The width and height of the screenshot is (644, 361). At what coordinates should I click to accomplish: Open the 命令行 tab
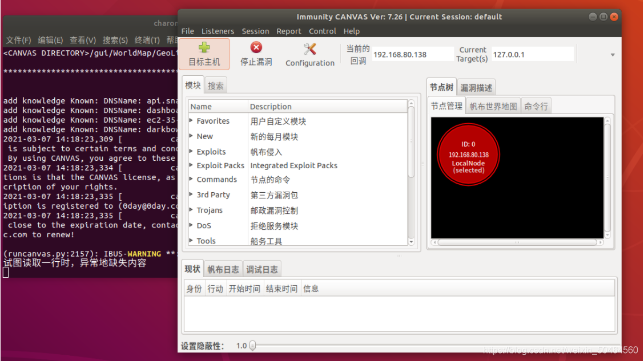click(x=536, y=107)
